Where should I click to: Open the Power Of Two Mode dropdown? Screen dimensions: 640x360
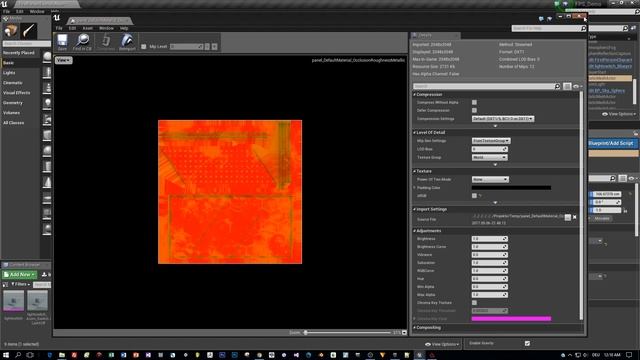tap(490, 180)
